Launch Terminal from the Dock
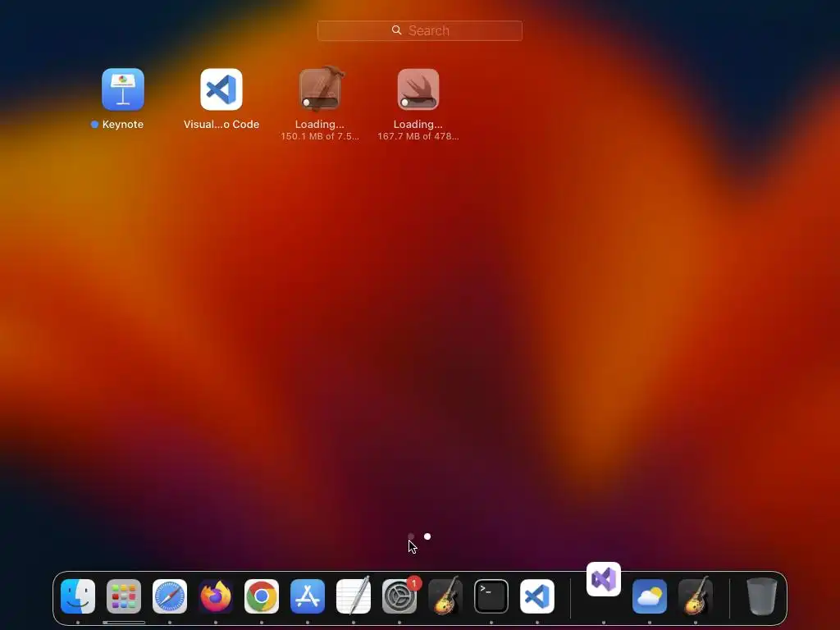Image resolution: width=840 pixels, height=630 pixels. pos(491,596)
